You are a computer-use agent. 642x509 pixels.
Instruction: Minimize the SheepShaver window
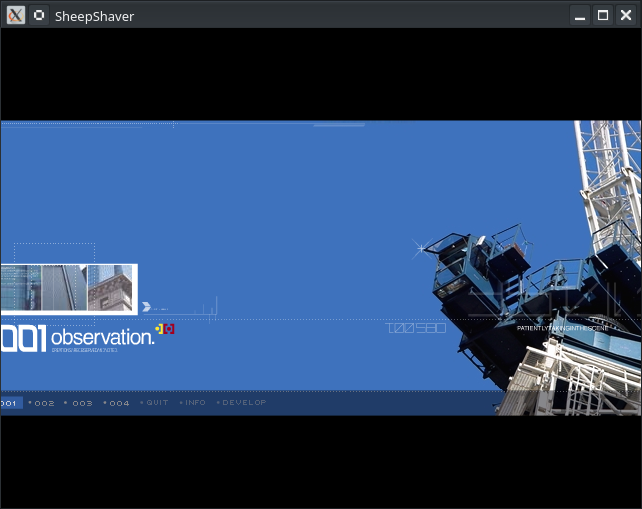point(581,15)
